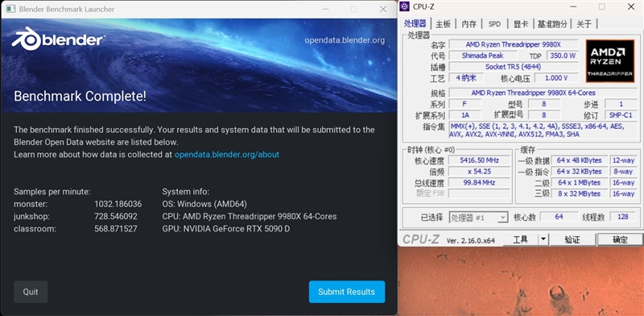Click the 确定 button in CPU-Z

click(x=620, y=239)
